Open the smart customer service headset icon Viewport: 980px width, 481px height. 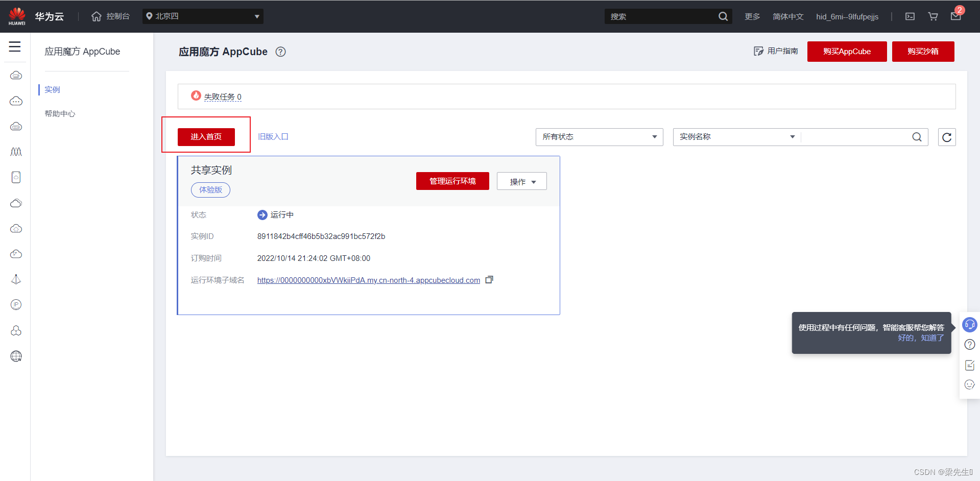(x=969, y=325)
